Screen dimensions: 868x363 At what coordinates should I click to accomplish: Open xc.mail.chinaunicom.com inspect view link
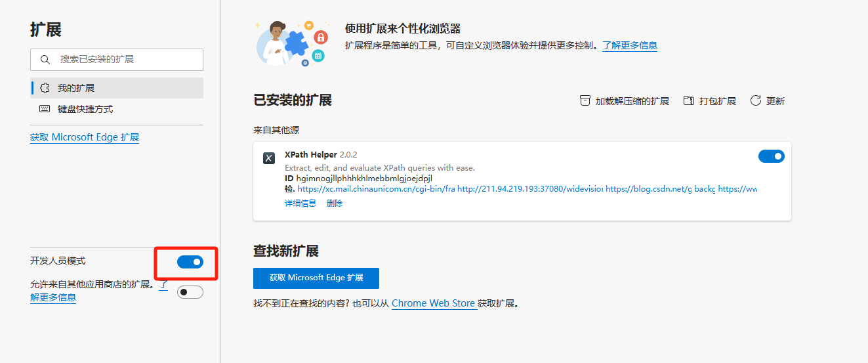(x=376, y=189)
